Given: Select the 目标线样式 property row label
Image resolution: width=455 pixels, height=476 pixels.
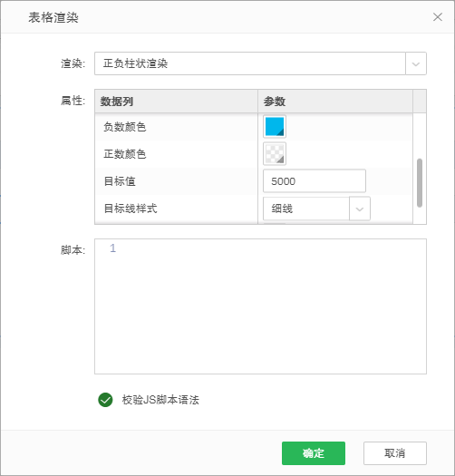Looking at the screenshot, I should tap(131, 209).
